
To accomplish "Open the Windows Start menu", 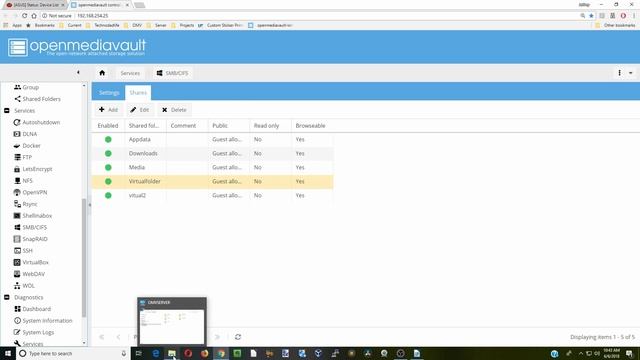I will (8, 353).
